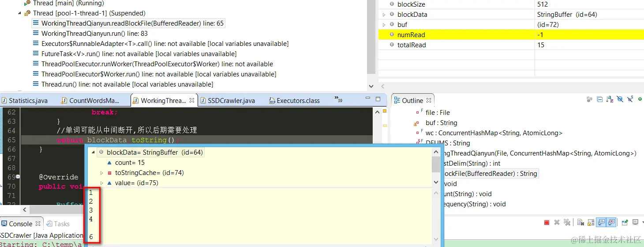Select the Thread.run() stack frame
This screenshot has width=644, height=247.
pyautogui.click(x=123, y=84)
